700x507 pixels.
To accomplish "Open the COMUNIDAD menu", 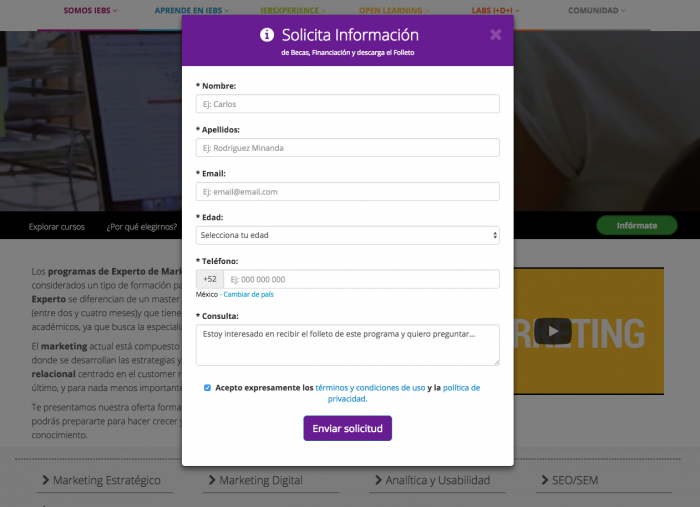I will [x=596, y=11].
